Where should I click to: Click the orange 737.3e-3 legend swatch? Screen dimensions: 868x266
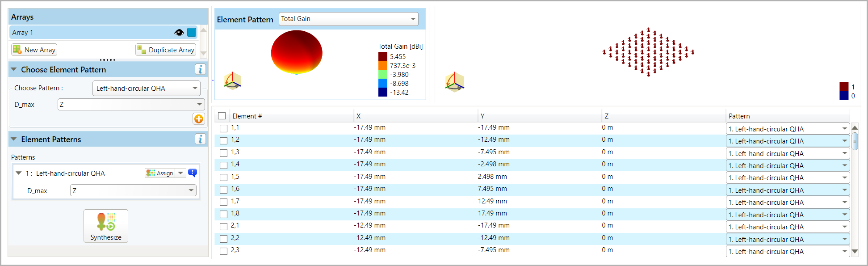coord(383,65)
